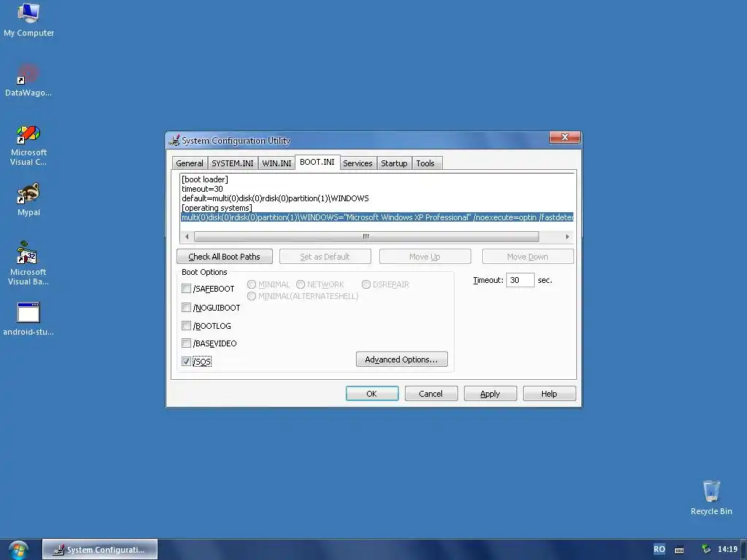
Task: Click the Cancel button
Action: 431,394
